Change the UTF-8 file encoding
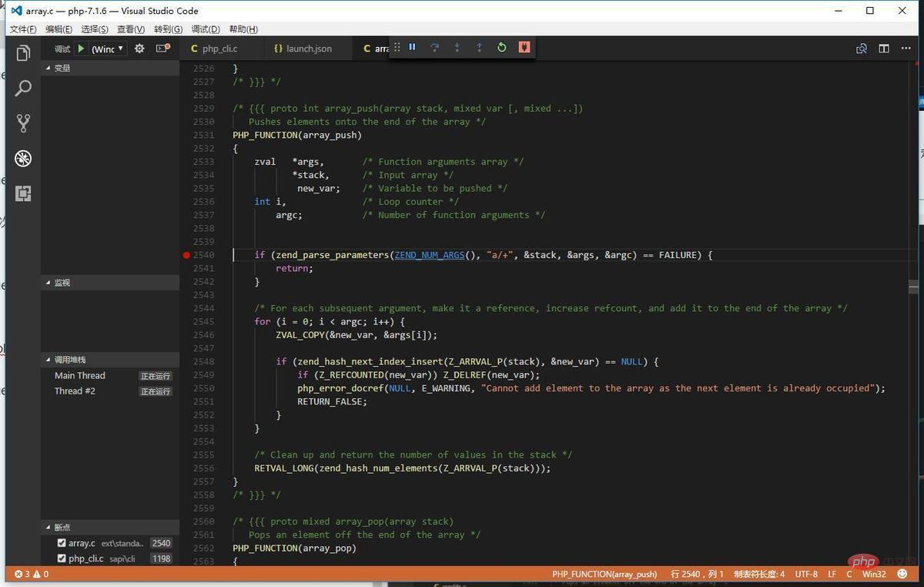The image size is (924, 587). tap(806, 574)
